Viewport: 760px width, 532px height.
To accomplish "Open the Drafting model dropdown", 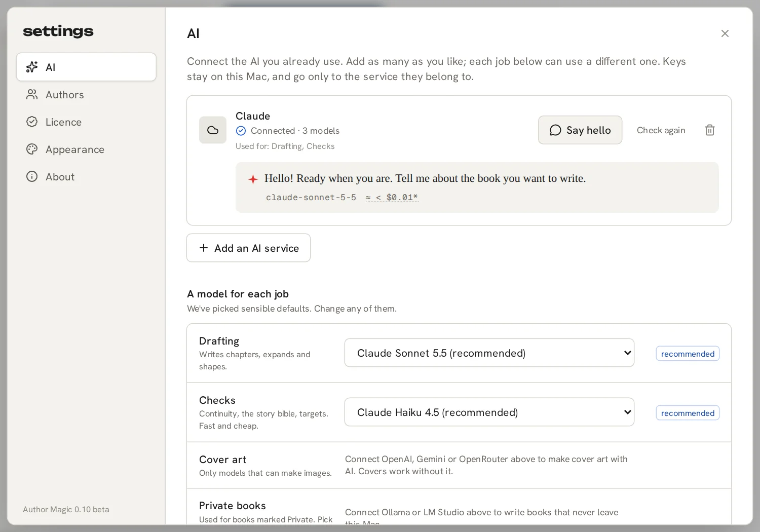I will click(489, 353).
